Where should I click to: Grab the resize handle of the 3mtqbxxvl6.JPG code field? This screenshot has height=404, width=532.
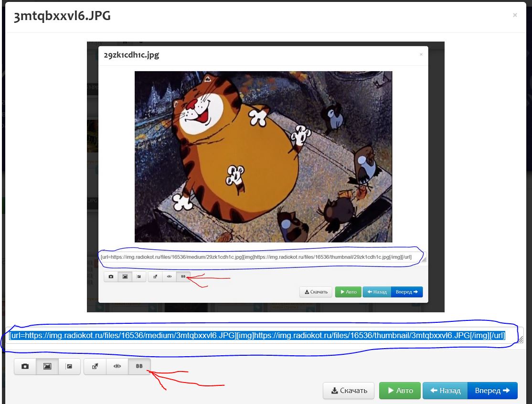(521, 340)
